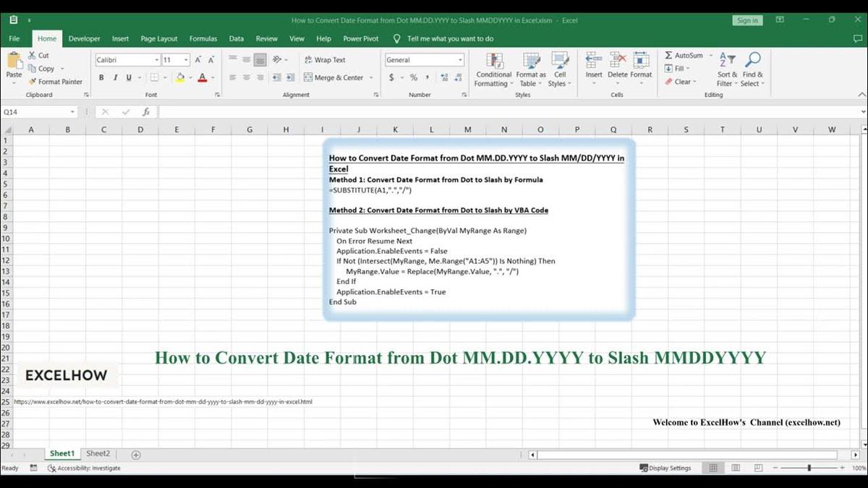Open the Conditional Formatting tool
The height and width of the screenshot is (488, 868).
[493, 69]
